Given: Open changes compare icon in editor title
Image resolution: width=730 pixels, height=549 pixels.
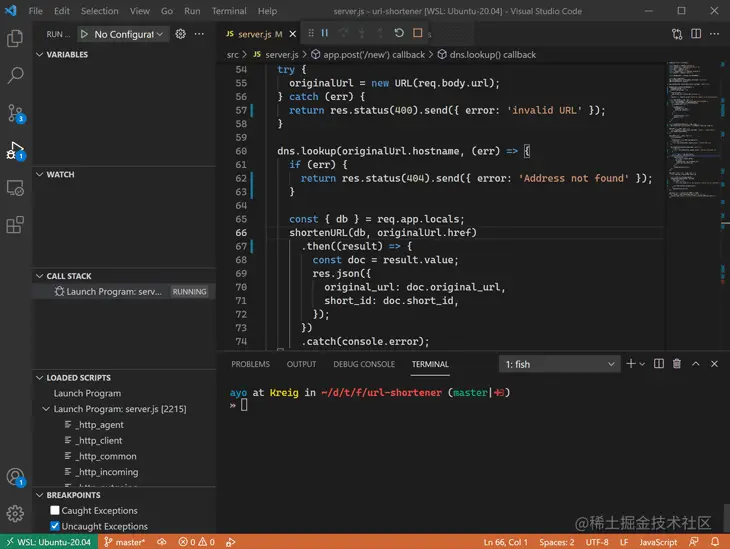Looking at the screenshot, I should point(677,34).
